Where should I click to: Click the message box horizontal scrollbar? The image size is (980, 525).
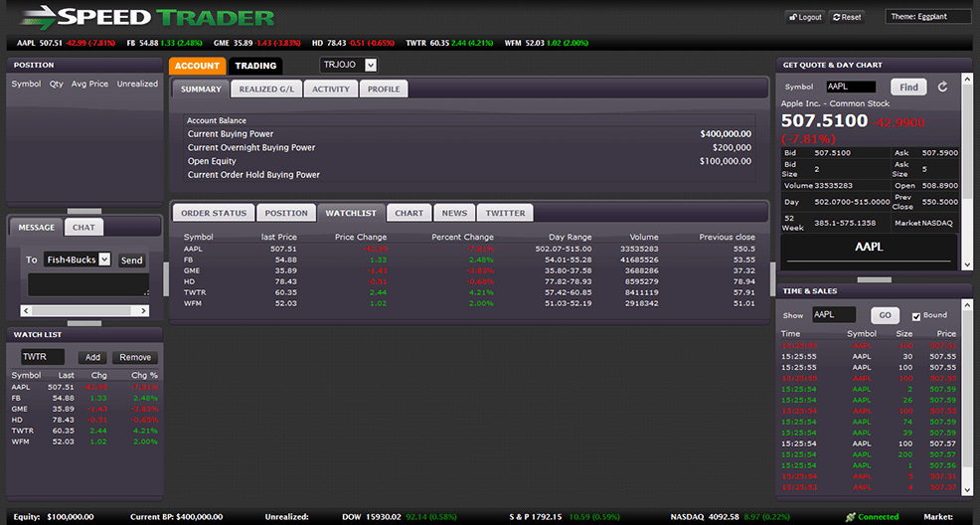[84, 310]
